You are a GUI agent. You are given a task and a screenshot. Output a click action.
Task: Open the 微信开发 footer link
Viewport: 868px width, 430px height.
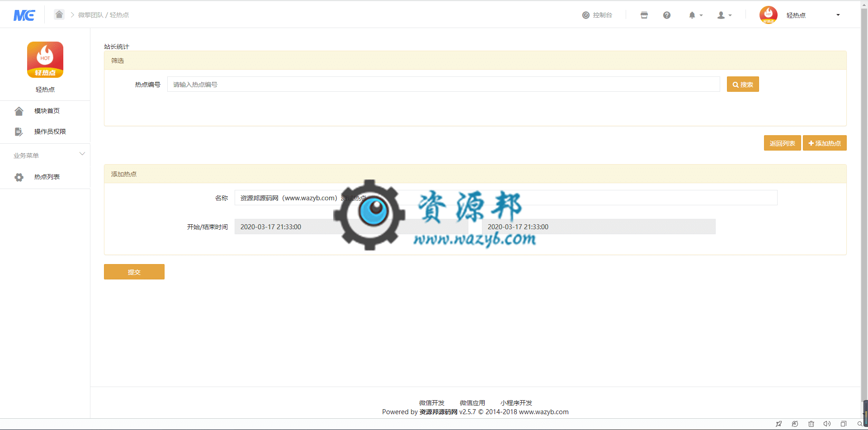tap(432, 403)
